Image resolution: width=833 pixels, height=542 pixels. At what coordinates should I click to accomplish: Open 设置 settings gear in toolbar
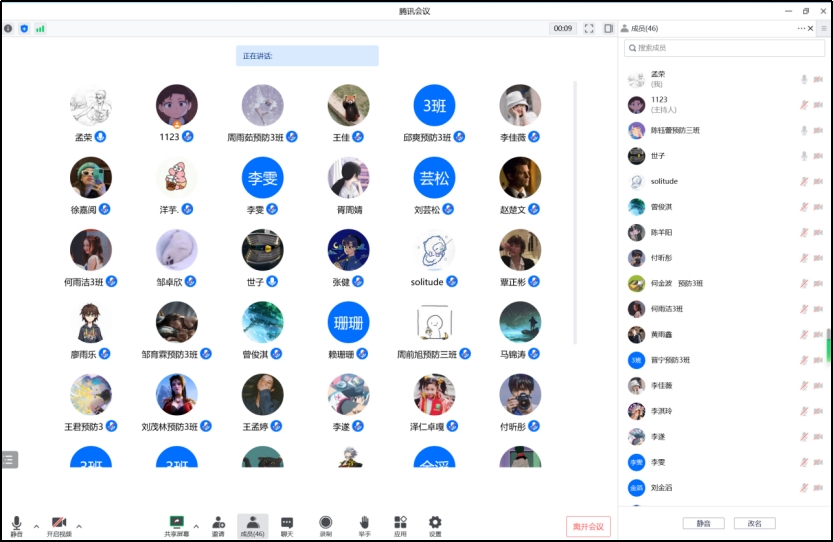tap(435, 524)
